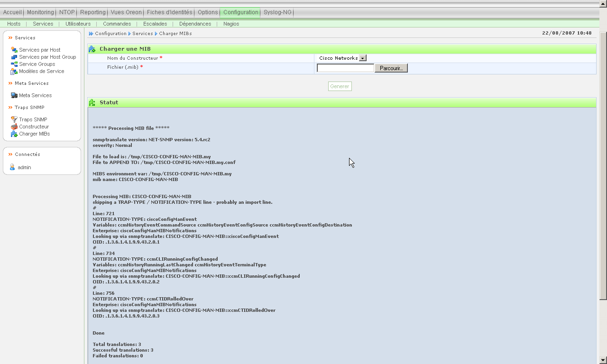Click the Service Groups icon
Viewport: 607px width, 364px height.
point(14,64)
